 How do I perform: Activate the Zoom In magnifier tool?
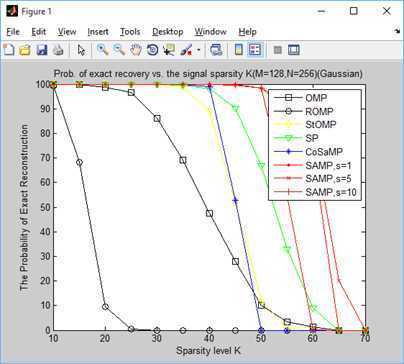[102, 50]
